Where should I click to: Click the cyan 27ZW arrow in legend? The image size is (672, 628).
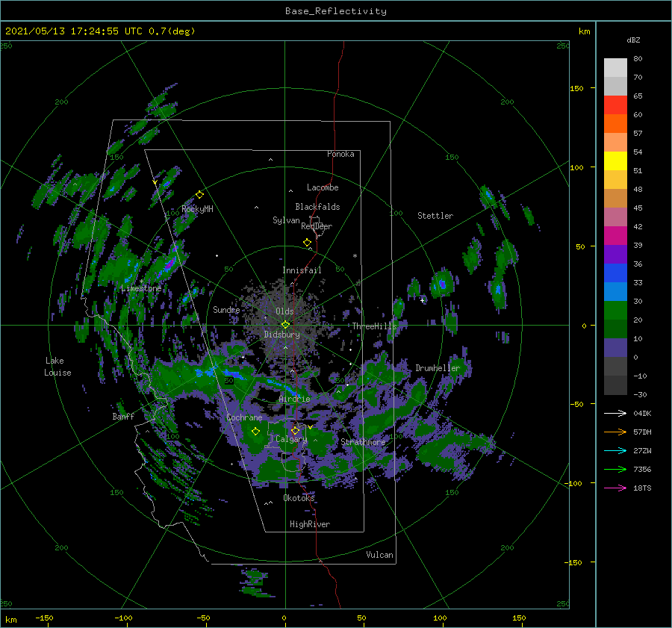[x=615, y=450]
